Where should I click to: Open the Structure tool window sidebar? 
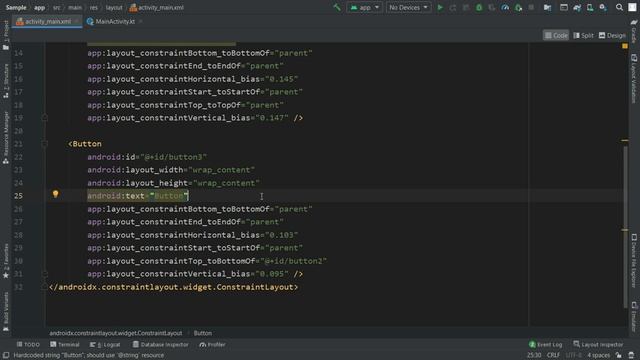[x=6, y=80]
